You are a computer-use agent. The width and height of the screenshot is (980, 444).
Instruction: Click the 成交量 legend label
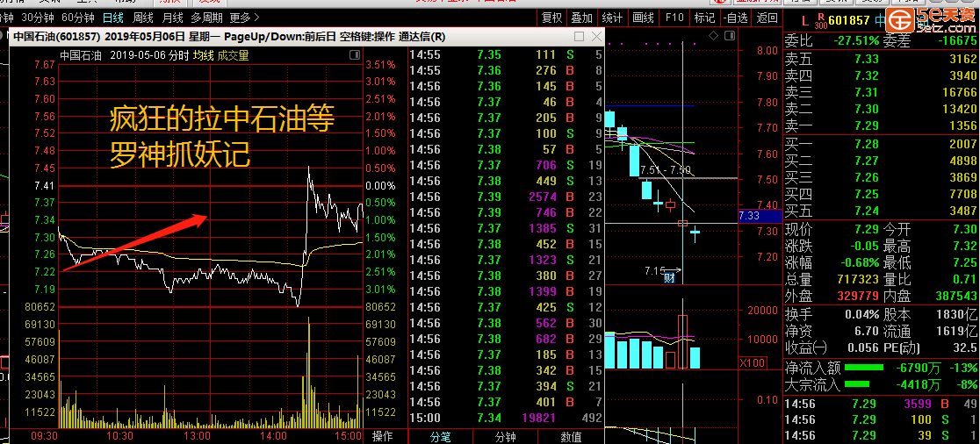(x=233, y=55)
